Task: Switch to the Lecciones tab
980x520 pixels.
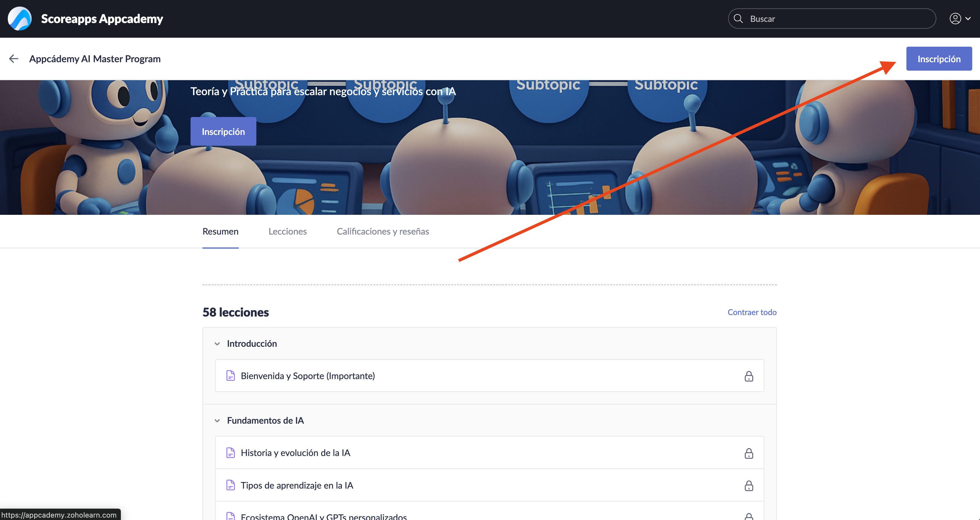Action: pos(287,231)
